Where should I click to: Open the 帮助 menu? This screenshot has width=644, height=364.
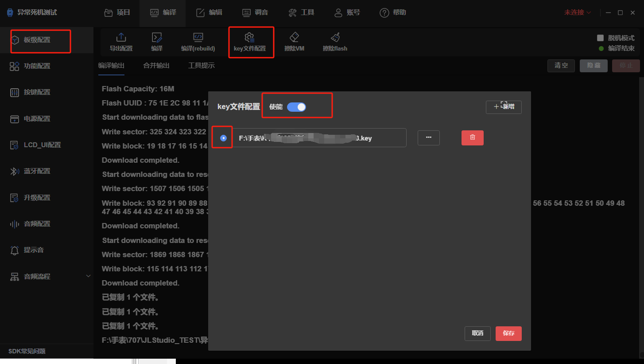click(393, 12)
